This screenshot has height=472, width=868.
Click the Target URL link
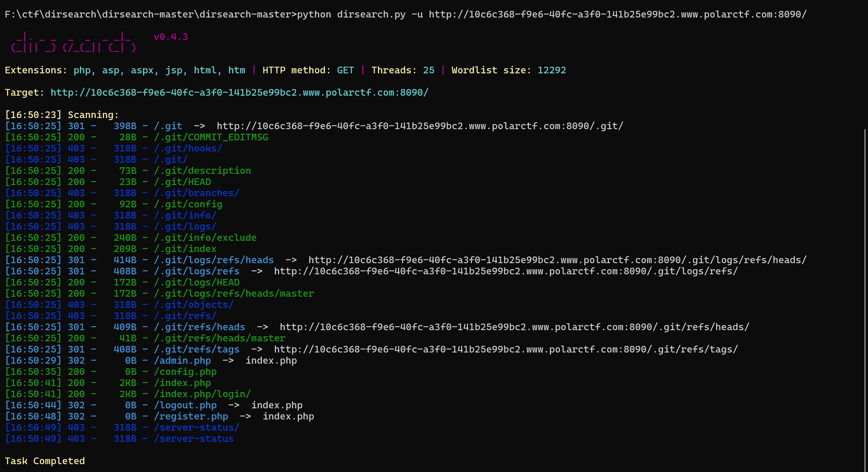239,92
